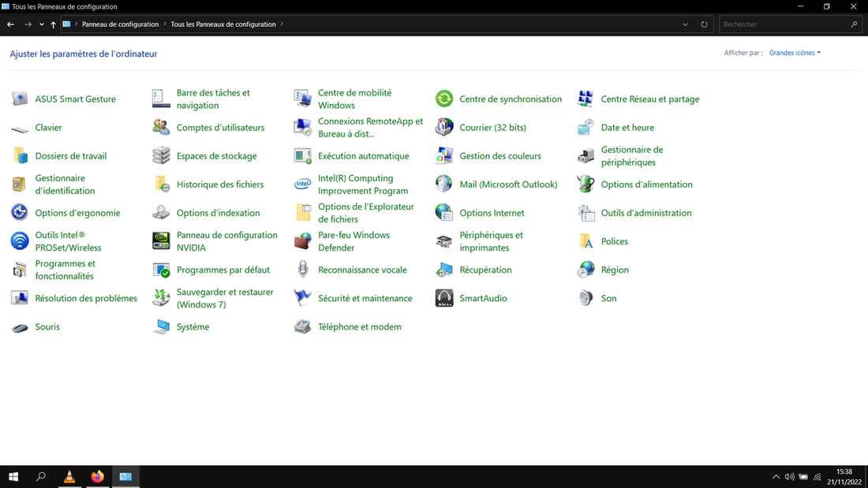
Task: Open the Windows Start menu
Action: pyautogui.click(x=13, y=476)
